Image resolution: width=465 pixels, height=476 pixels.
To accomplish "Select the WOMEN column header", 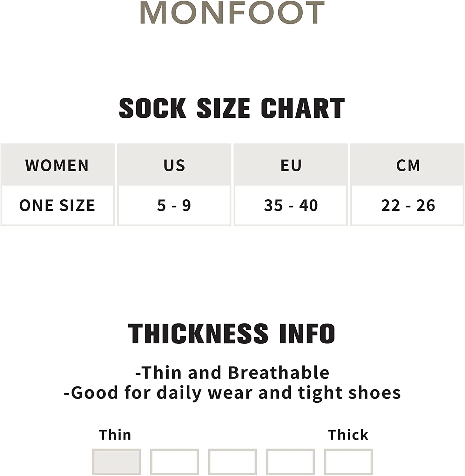I will (57, 165).
